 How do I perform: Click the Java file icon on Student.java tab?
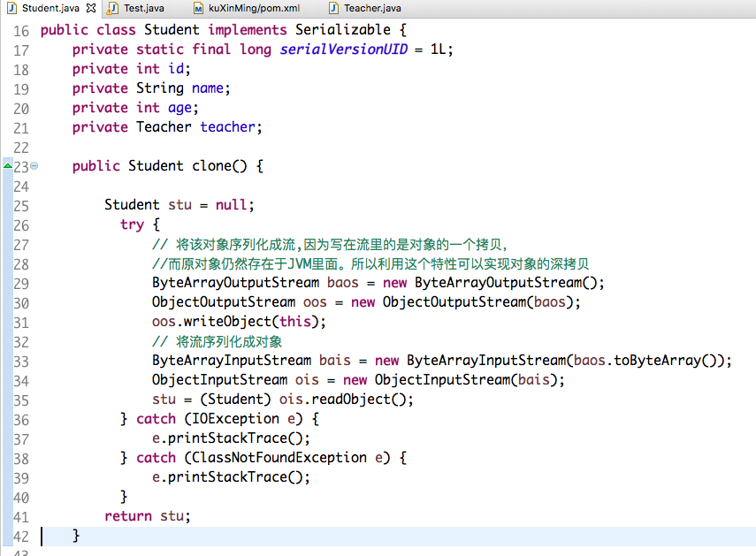(11, 8)
